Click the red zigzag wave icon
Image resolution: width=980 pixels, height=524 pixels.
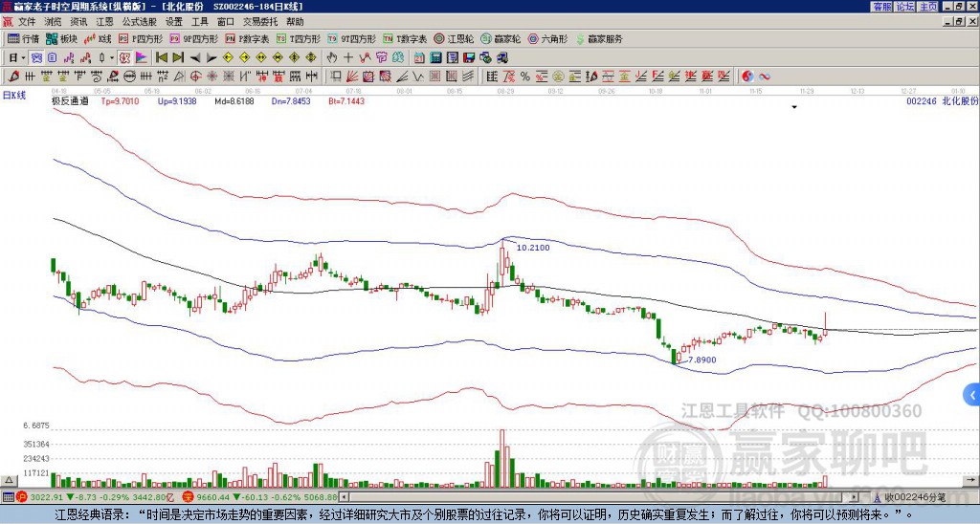[365, 58]
